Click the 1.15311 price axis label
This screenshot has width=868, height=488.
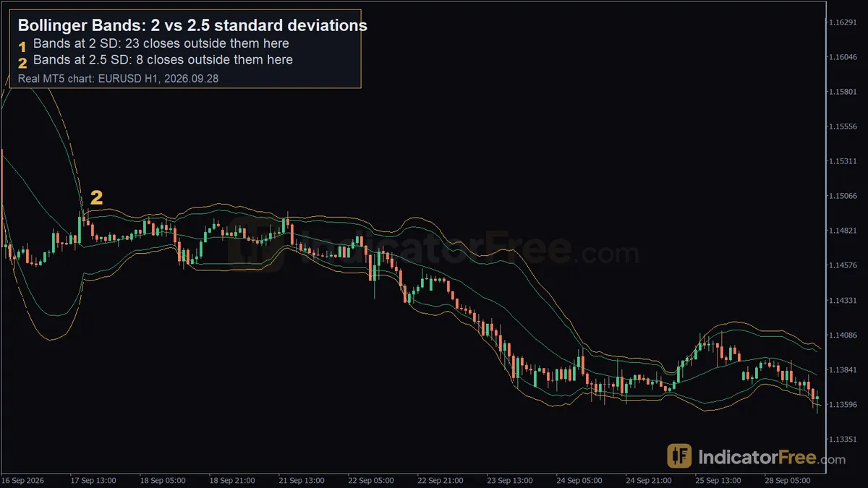coord(843,161)
